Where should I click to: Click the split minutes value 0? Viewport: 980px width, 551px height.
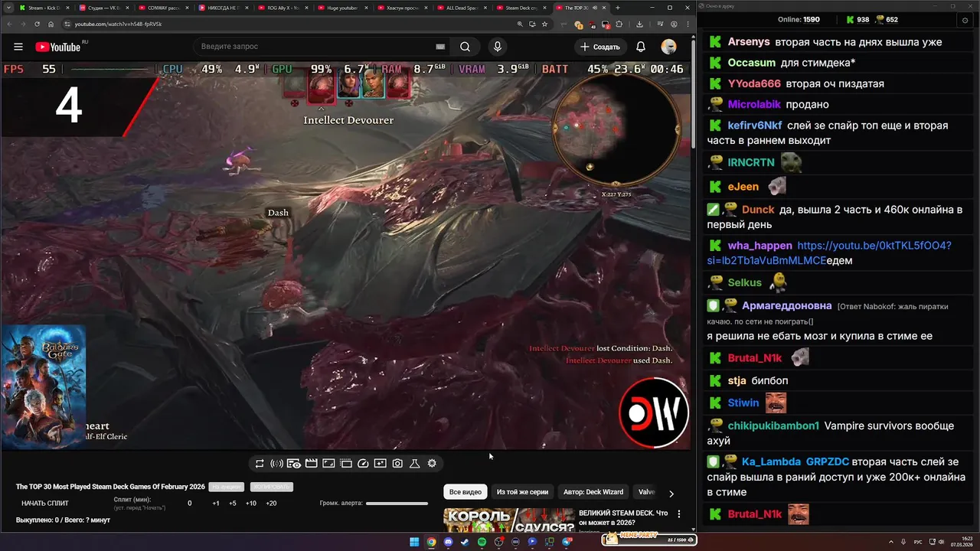[190, 504]
